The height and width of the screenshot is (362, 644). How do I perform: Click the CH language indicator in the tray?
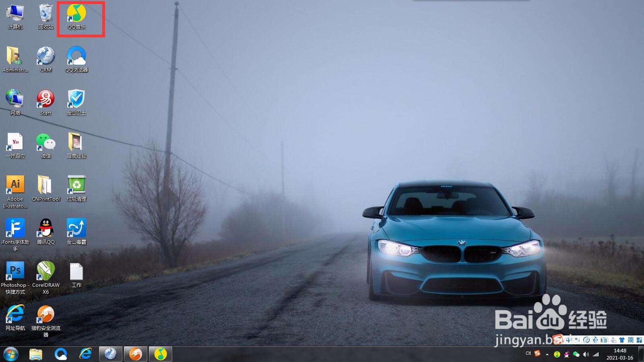[528, 354]
